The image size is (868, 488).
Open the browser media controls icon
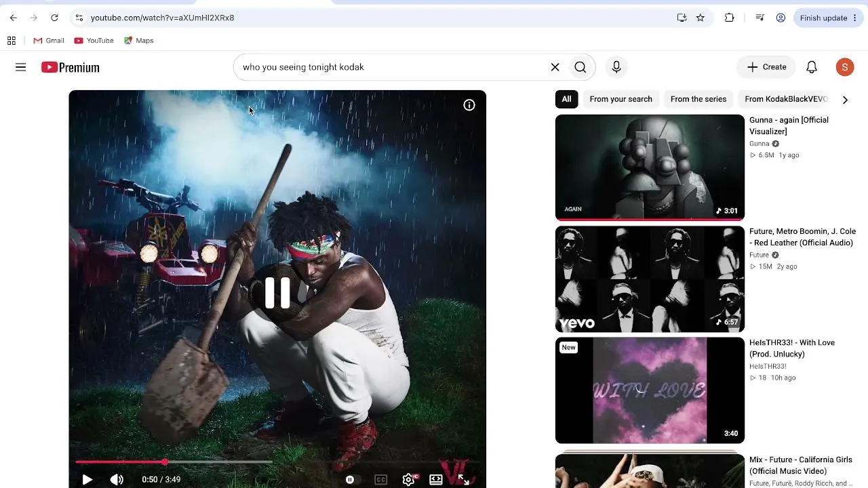coord(760,18)
